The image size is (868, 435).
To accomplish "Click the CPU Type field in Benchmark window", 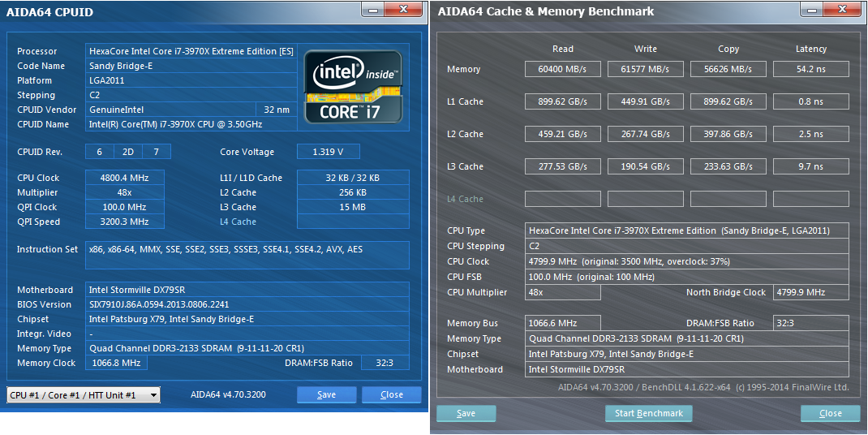I will [x=686, y=230].
